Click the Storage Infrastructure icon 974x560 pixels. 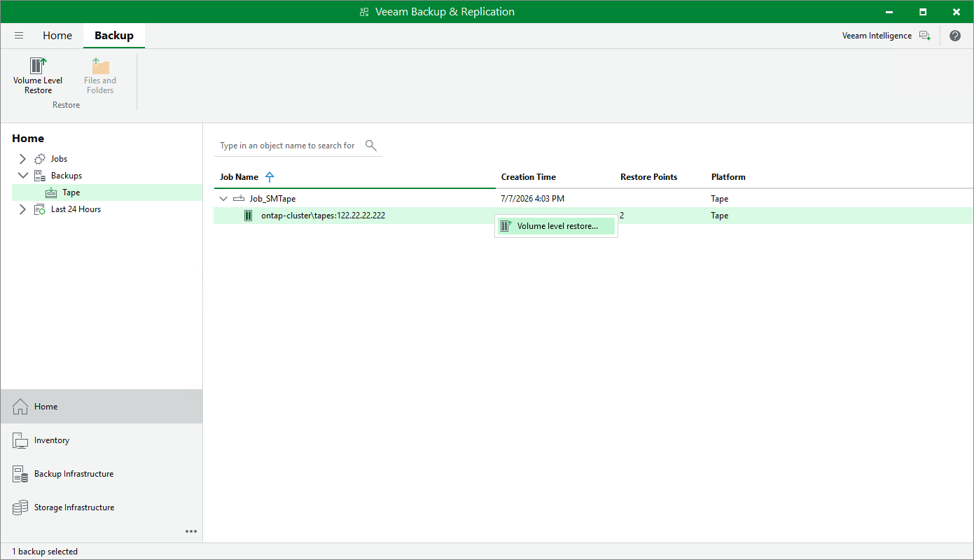[20, 507]
